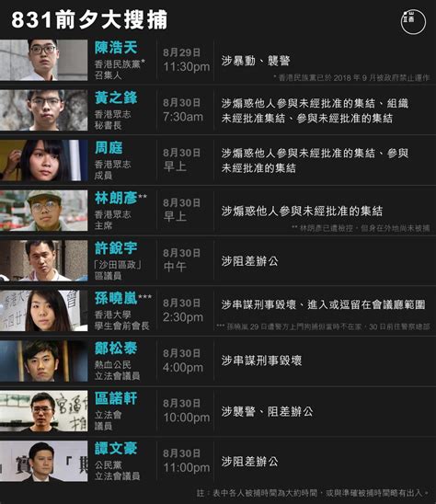Click the 8月30日 10:00pm time entry
Viewport: 436px width, 504px height.
[186, 411]
